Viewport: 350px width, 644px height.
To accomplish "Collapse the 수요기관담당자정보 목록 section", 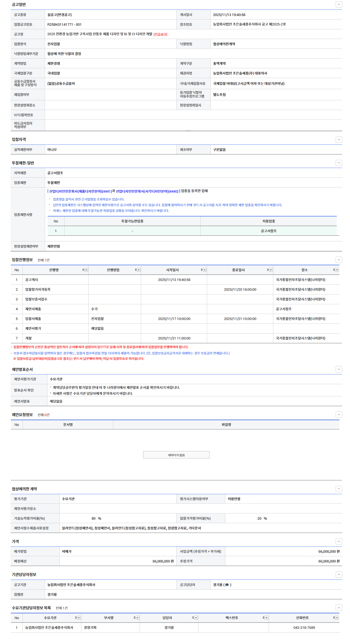I will (x=339, y=608).
